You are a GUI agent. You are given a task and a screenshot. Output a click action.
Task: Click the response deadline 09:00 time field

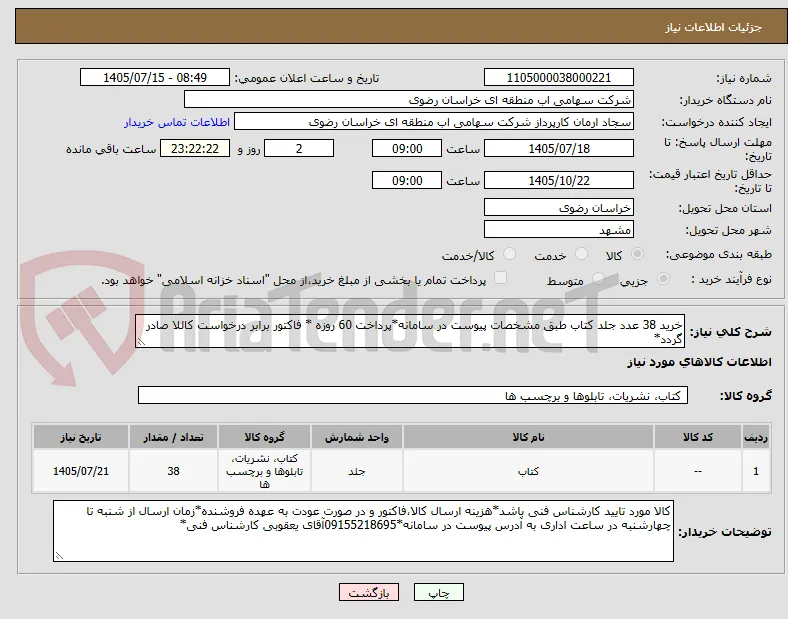click(407, 149)
